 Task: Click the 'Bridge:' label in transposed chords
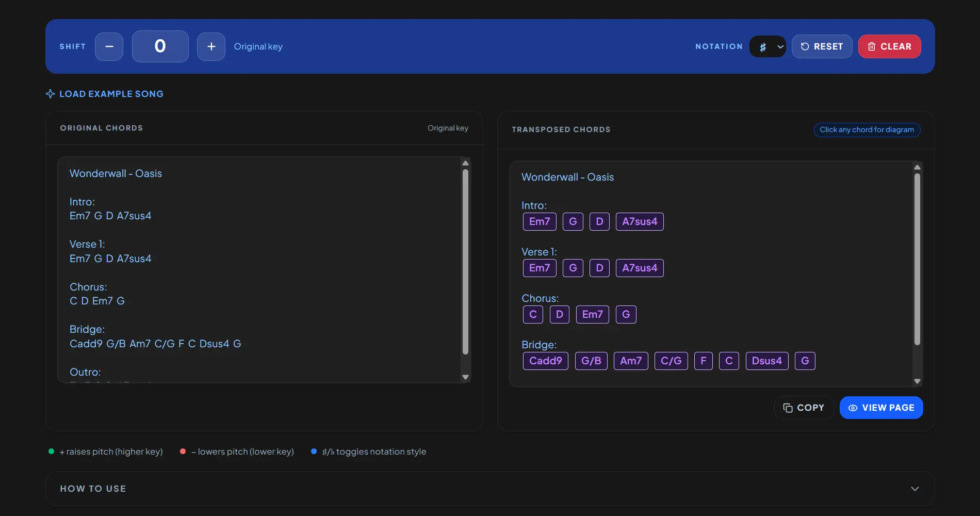pos(539,345)
